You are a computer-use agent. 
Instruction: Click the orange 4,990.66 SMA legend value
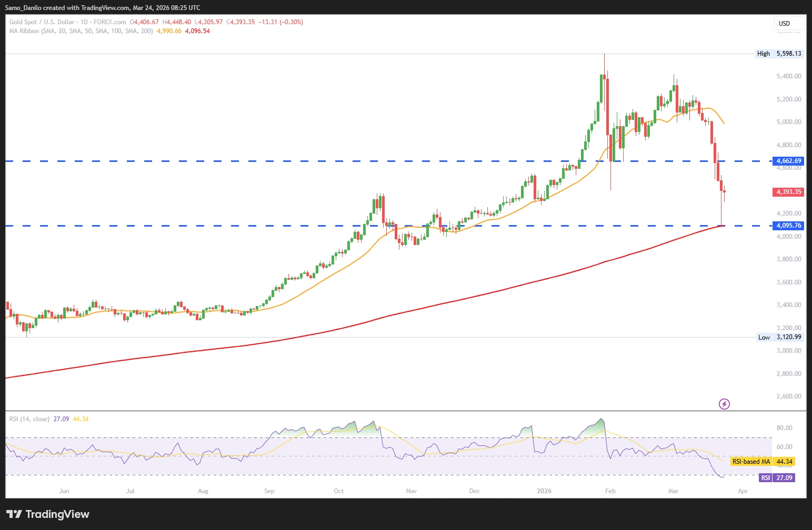coord(169,31)
